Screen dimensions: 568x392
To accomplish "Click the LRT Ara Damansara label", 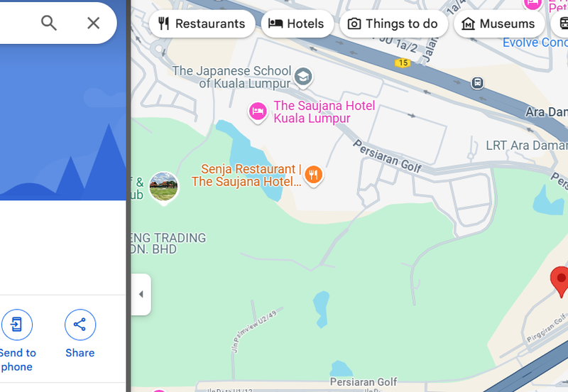I will (x=527, y=146).
